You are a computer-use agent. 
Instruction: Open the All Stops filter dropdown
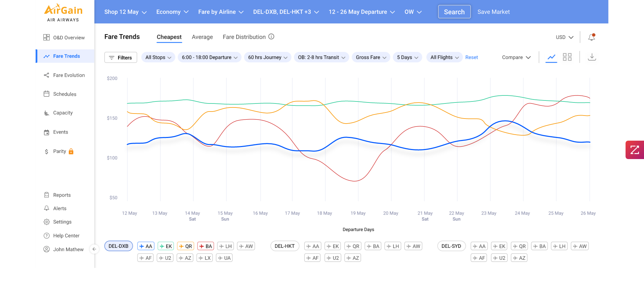click(158, 57)
